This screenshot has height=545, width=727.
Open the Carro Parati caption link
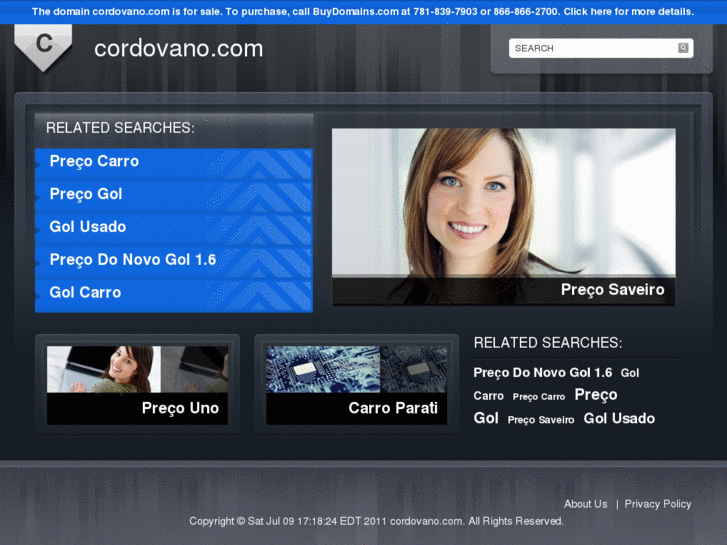click(x=393, y=408)
